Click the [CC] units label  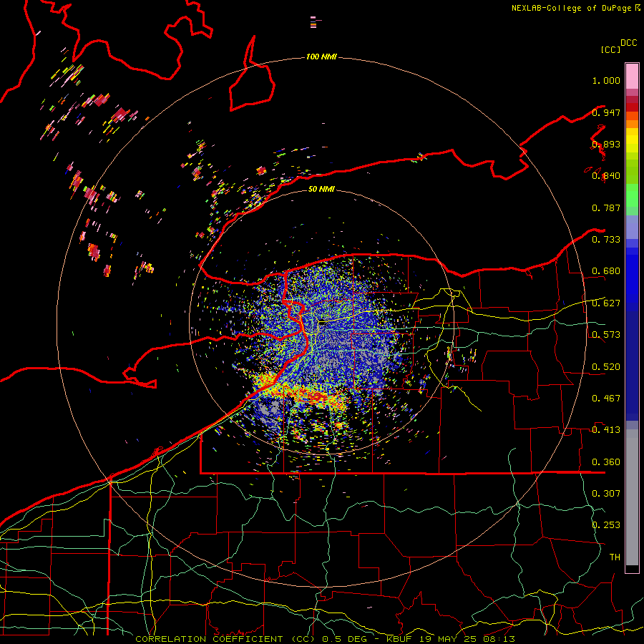pos(610,49)
